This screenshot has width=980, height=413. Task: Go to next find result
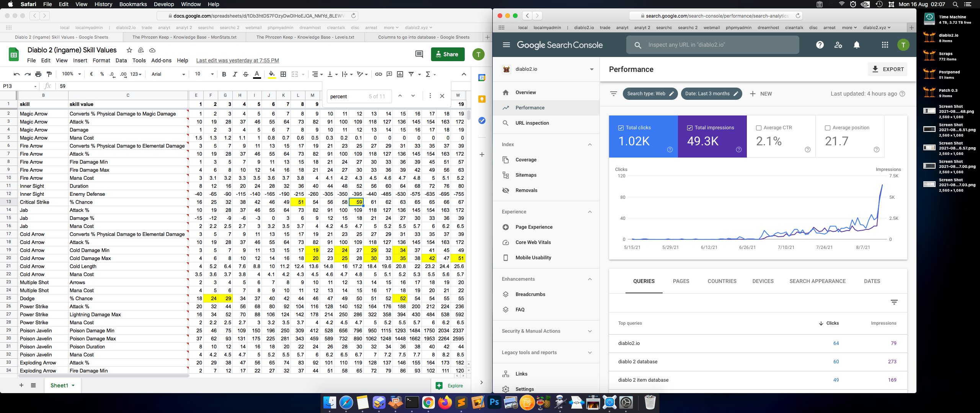(x=413, y=96)
